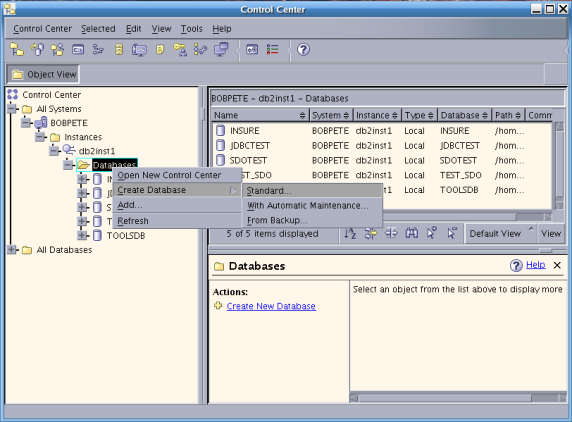
Task: Open the Tools menu in the menu bar
Action: pos(192,28)
